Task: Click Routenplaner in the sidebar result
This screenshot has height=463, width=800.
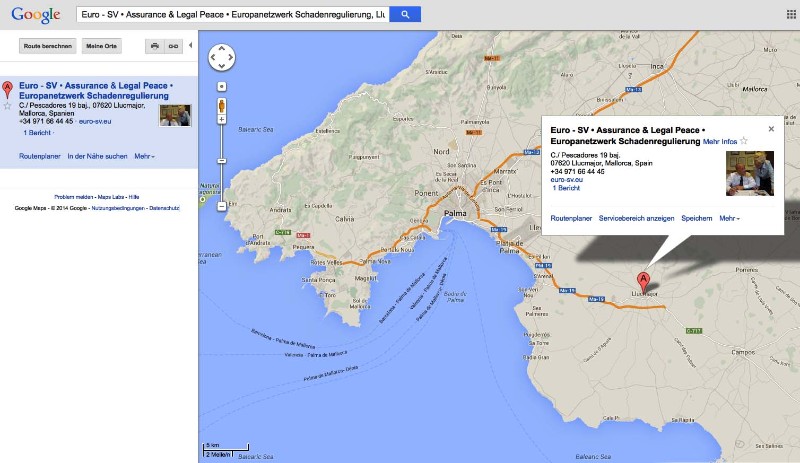Action: click(40, 156)
